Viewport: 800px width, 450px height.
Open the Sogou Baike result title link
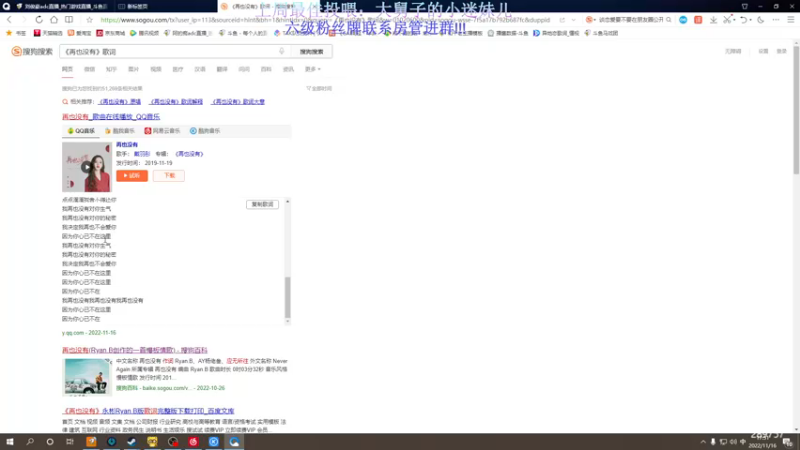(x=135, y=350)
